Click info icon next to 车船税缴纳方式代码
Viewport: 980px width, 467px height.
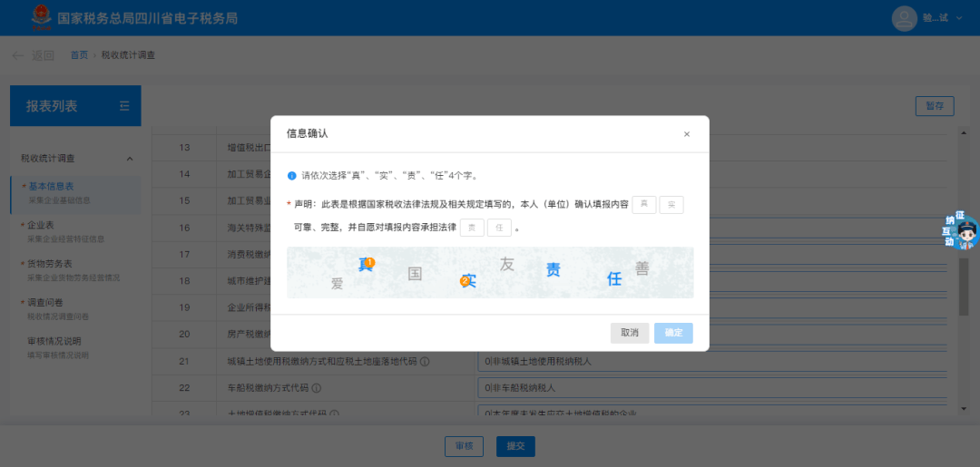317,388
